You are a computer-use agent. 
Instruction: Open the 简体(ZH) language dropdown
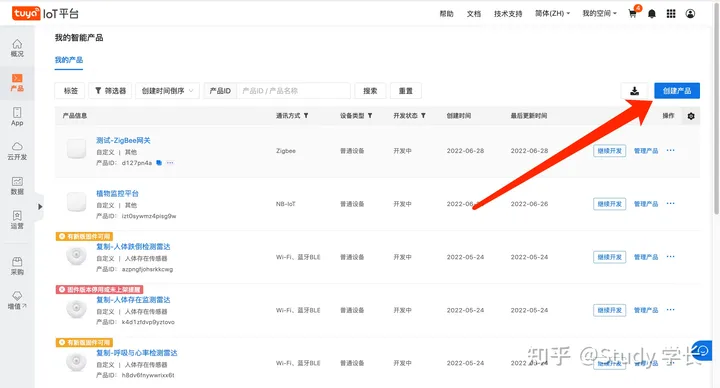click(x=552, y=14)
